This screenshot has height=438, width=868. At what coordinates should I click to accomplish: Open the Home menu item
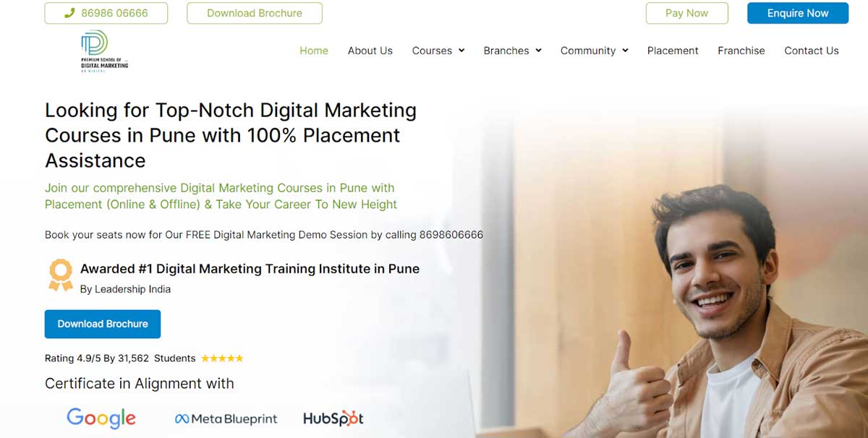[x=314, y=51]
